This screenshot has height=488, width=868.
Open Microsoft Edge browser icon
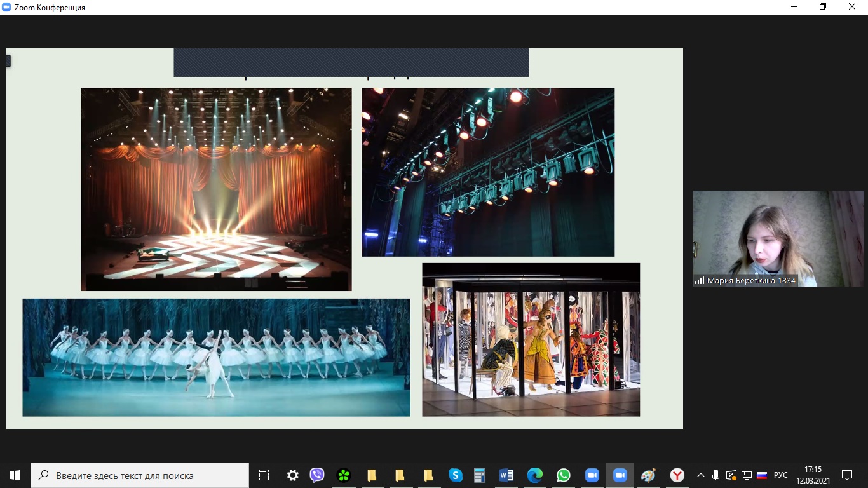tap(535, 475)
